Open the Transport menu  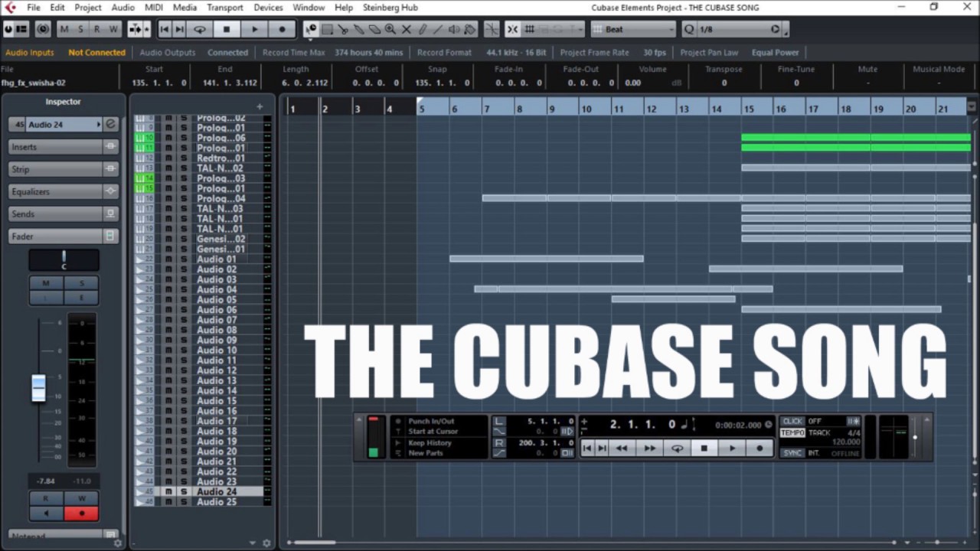[x=225, y=8]
